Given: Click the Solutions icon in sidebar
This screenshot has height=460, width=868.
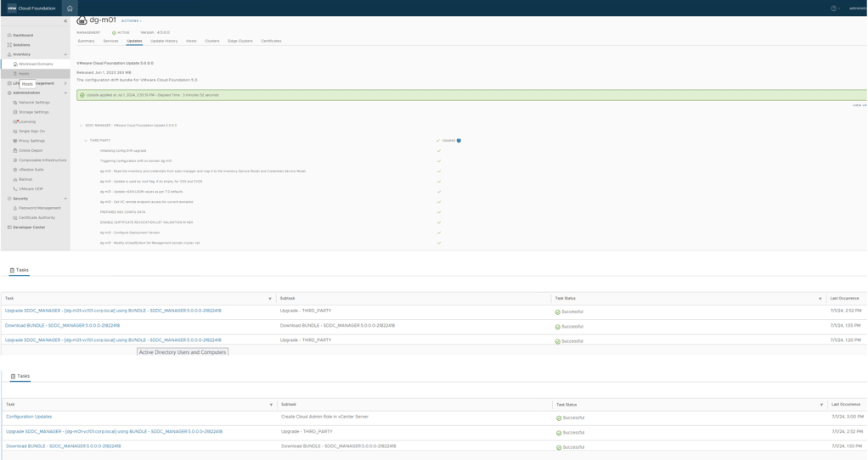Looking at the screenshot, I should click(x=9, y=45).
